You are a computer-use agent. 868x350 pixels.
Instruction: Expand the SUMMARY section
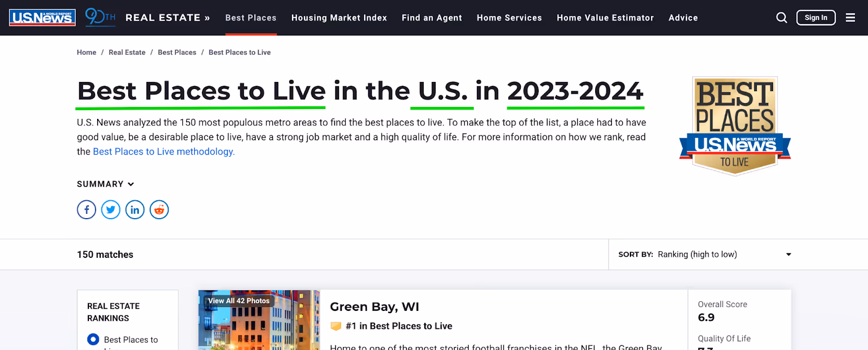[x=105, y=184]
